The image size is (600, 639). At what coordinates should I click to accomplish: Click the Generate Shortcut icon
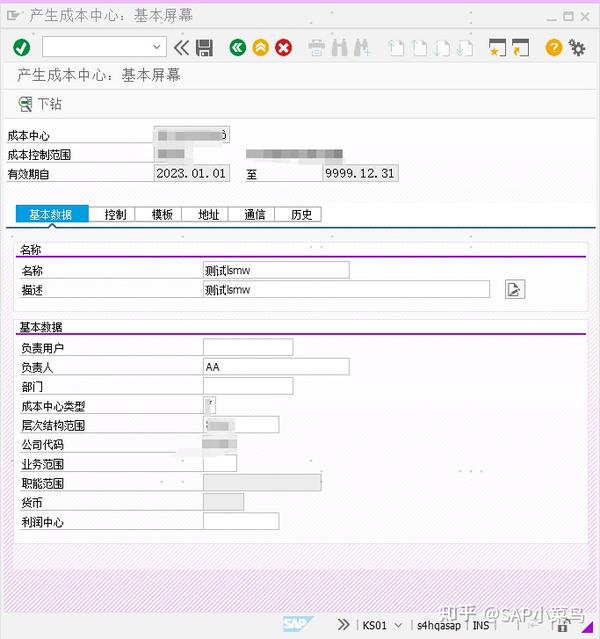[x=521, y=48]
